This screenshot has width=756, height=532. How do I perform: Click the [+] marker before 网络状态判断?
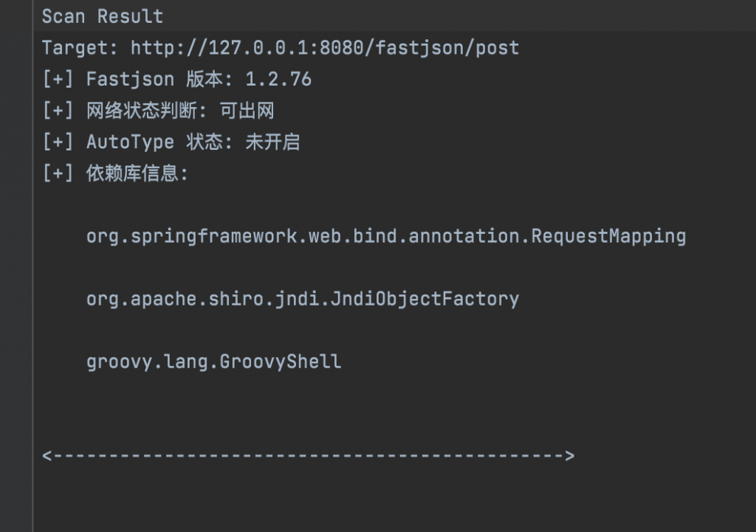(x=58, y=111)
